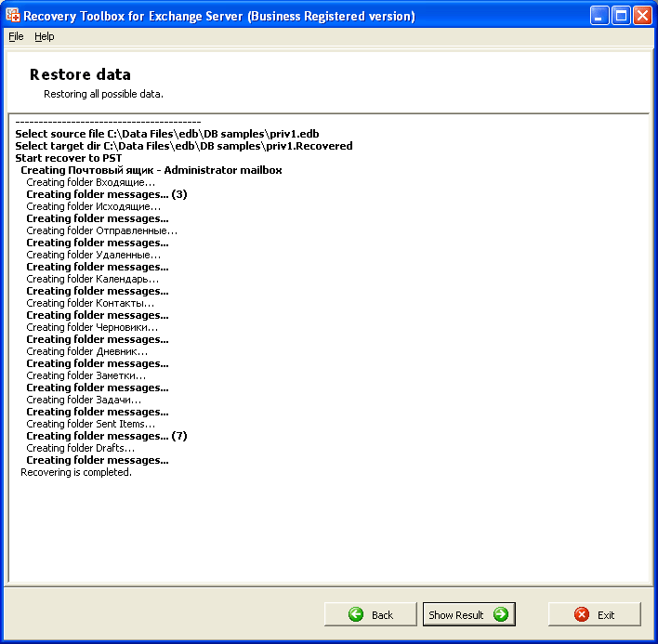Click the green back arrow icon
The height and width of the screenshot is (644, 658).
tap(356, 614)
